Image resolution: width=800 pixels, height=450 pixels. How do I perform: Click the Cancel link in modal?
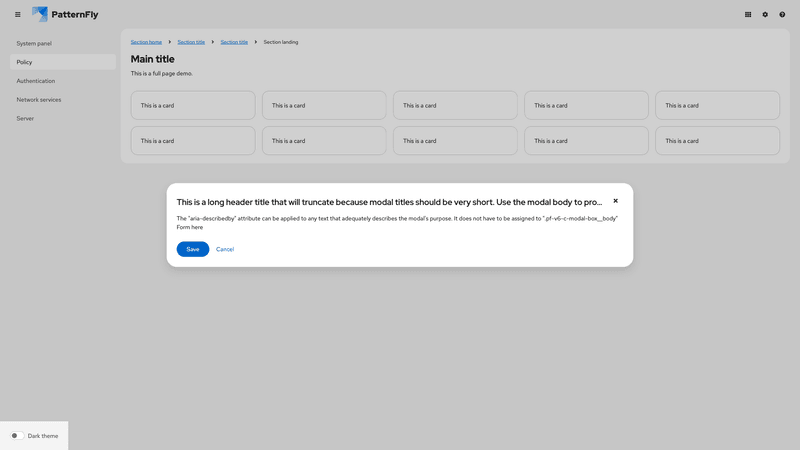click(225, 249)
